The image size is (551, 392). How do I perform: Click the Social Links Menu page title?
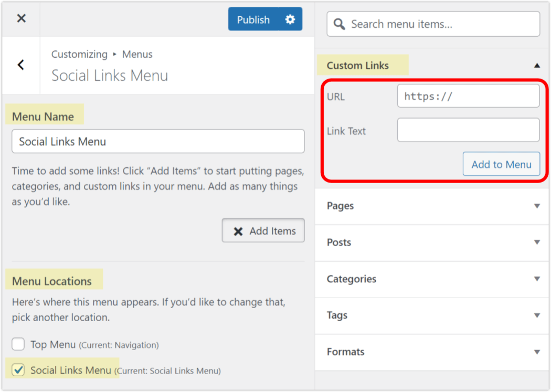tap(110, 76)
